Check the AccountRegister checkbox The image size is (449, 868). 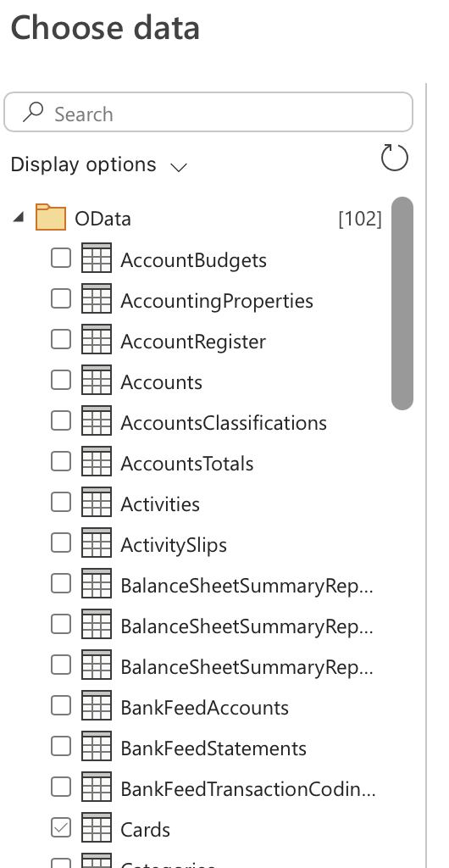click(x=61, y=339)
